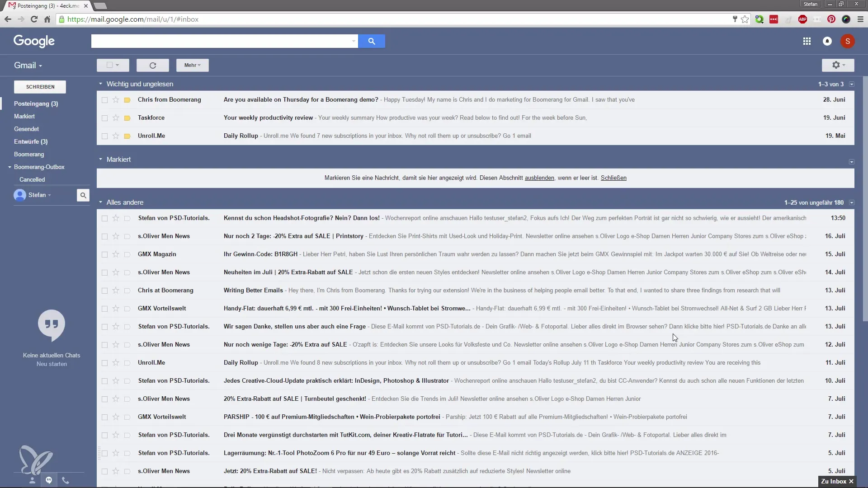This screenshot has height=488, width=868.
Task: Tick the GMX Vorteilswelt Handy-Flat checkbox
Action: (104, 309)
